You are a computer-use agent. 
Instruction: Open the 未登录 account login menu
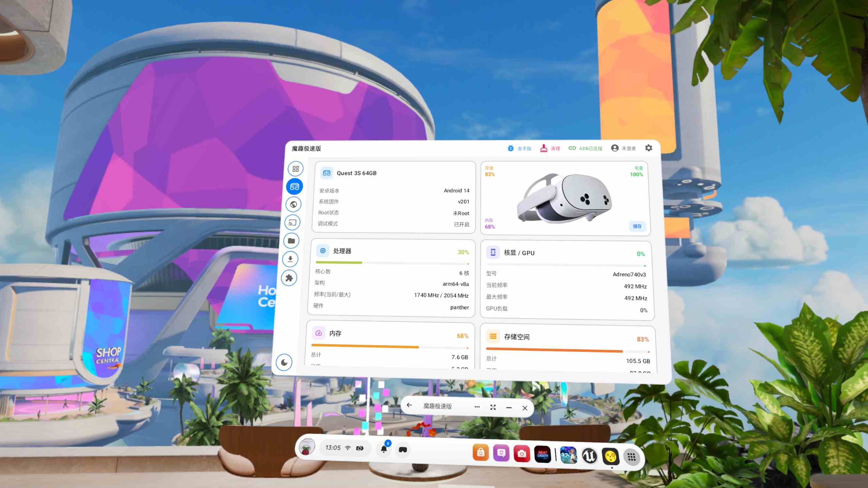(623, 148)
